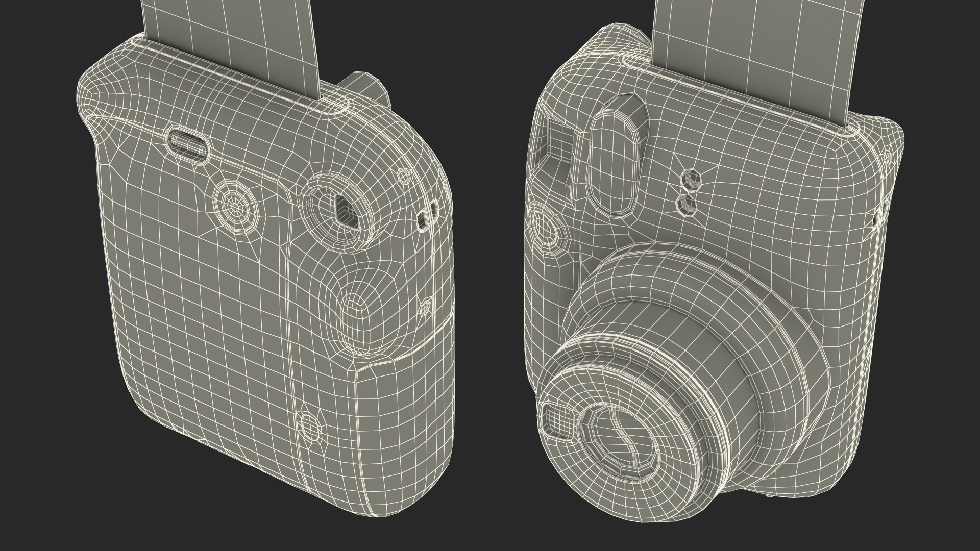This screenshot has width=980, height=551.
Task: Click the oval slot on left camera back
Action: pos(188,143)
